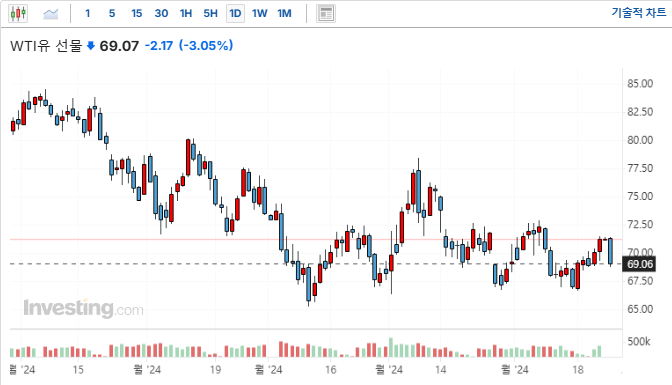Image resolution: width=672 pixels, height=385 pixels.
Task: Switch to the area chart type icon
Action: click(x=51, y=14)
